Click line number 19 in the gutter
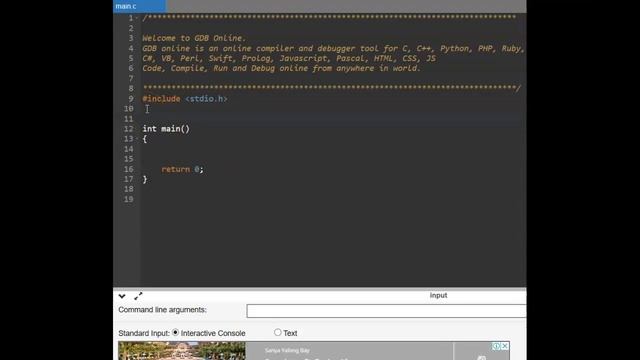This screenshot has height=360, width=640. [x=129, y=199]
